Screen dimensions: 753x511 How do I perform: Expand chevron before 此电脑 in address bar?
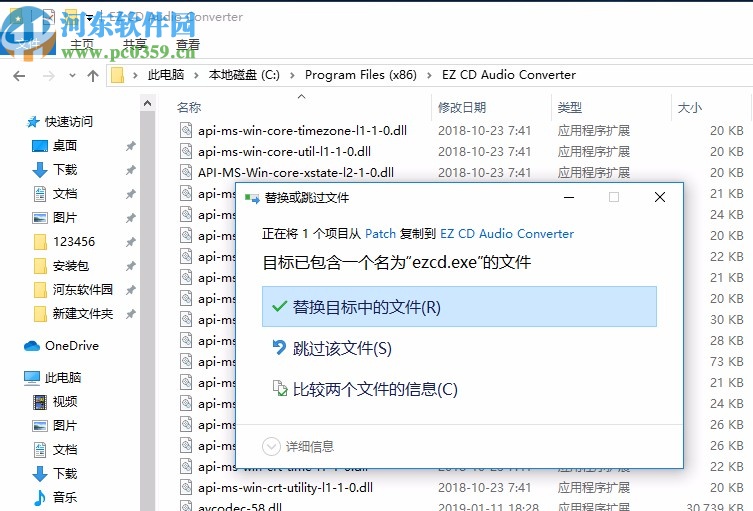click(135, 75)
